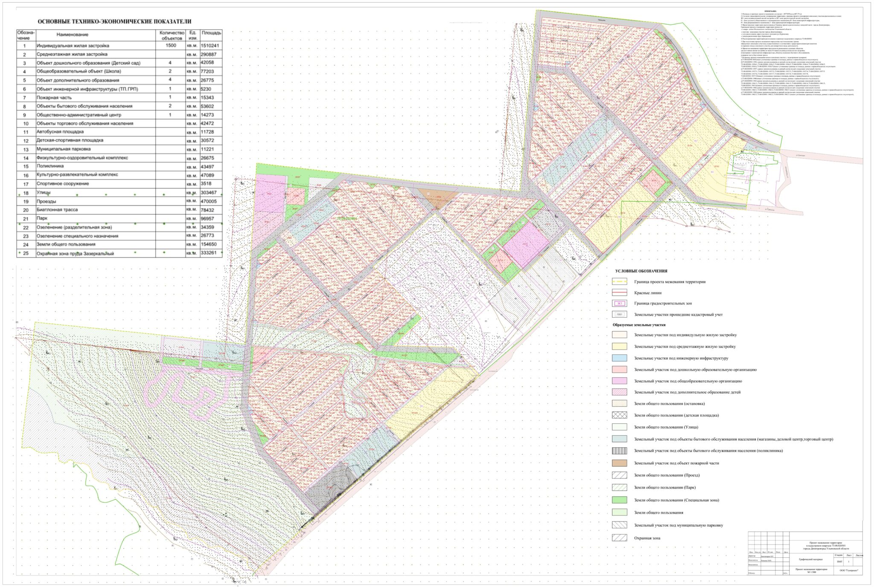Viewport: 874px width, 588px height.
Task: Click the 'Количество объектов' column header
Action: click(172, 35)
